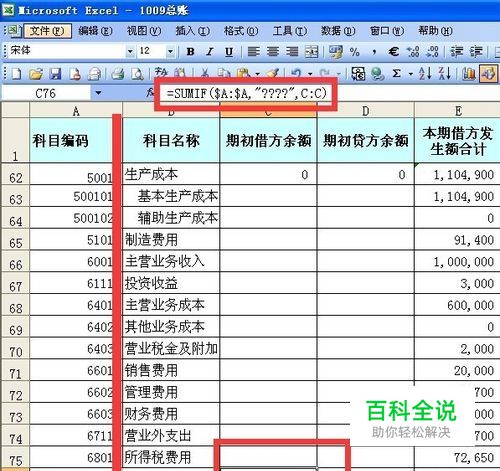Click the Name Box showing C76

click(46, 93)
